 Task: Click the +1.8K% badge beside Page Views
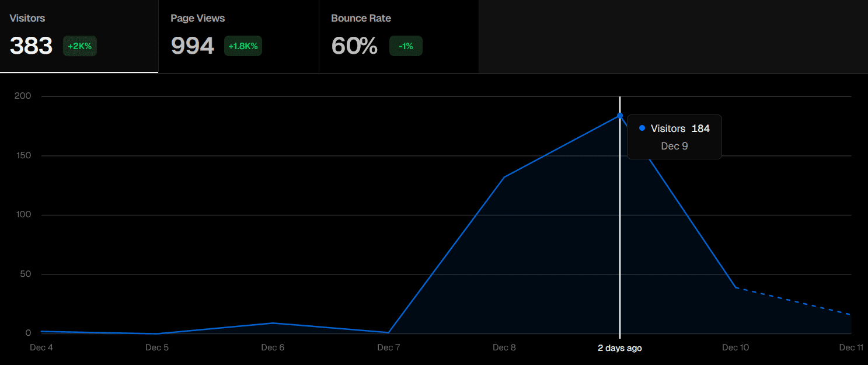coord(243,46)
